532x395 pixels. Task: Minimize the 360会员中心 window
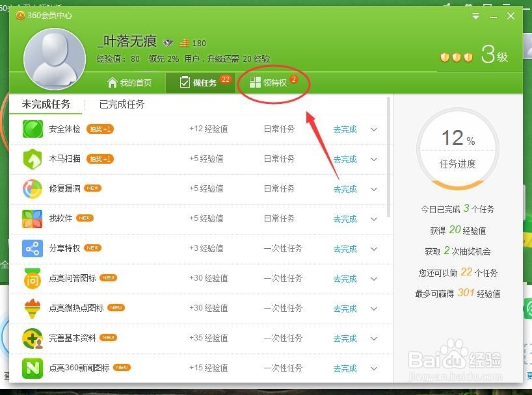494,16
